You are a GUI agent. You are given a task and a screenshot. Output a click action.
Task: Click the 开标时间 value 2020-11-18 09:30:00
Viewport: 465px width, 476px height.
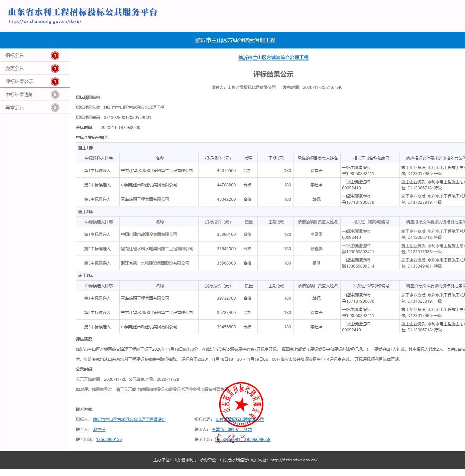coord(120,128)
